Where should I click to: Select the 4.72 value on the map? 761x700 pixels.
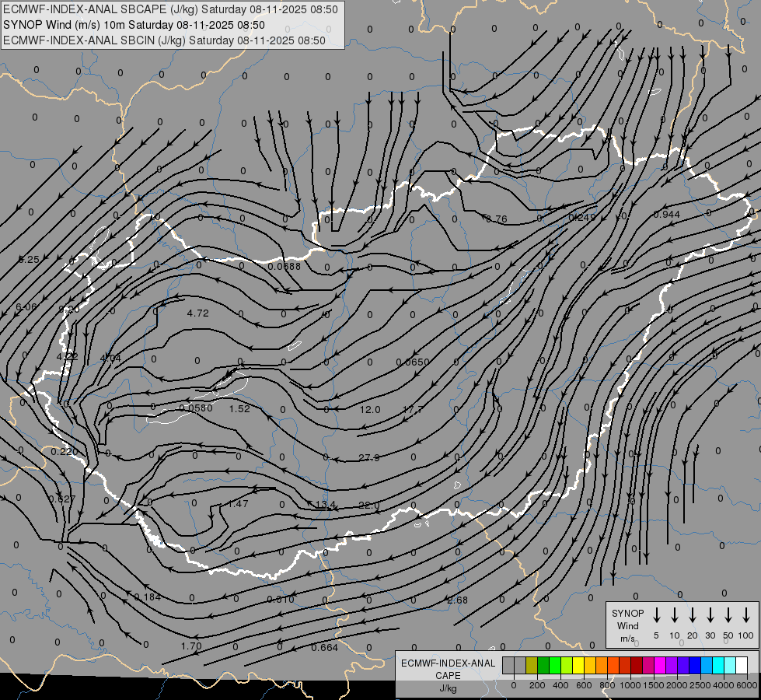coord(198,313)
